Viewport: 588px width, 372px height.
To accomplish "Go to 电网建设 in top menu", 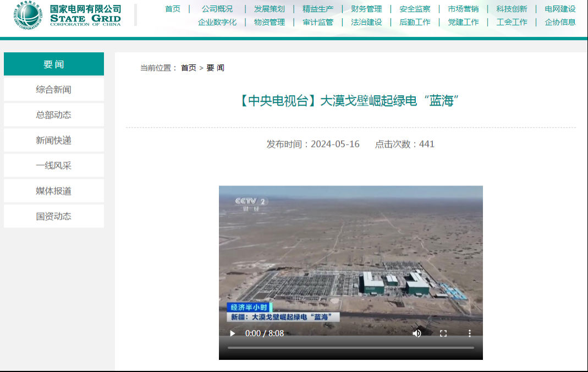I will click(x=560, y=9).
